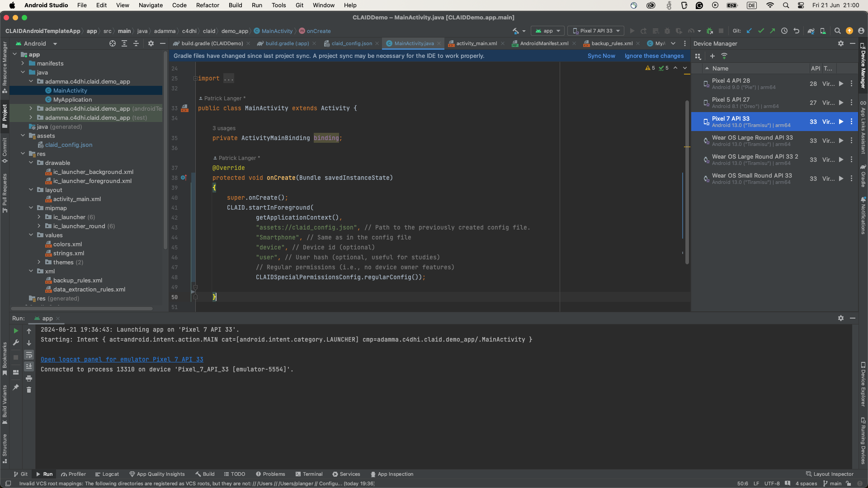868x488 pixels.
Task: Open macOS Control Center icon
Action: (801, 5)
